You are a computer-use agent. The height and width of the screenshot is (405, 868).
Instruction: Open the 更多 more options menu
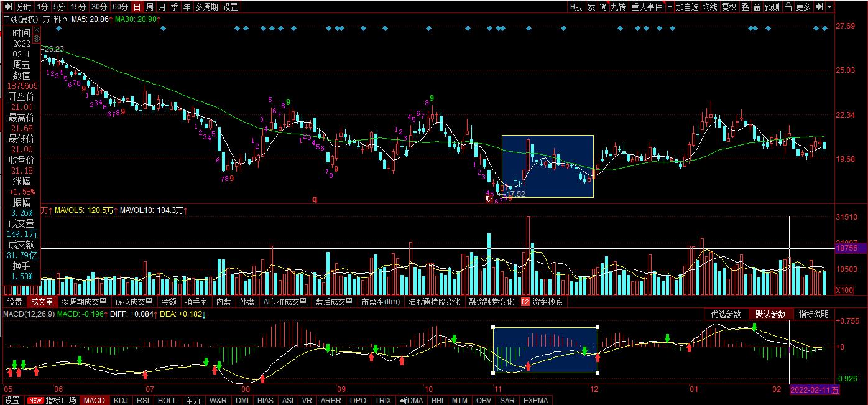(x=803, y=7)
